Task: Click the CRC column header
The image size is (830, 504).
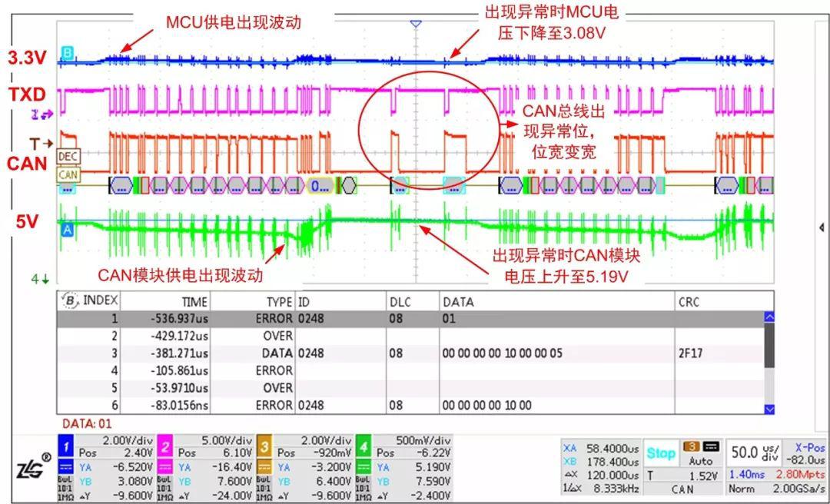Action: [x=689, y=302]
